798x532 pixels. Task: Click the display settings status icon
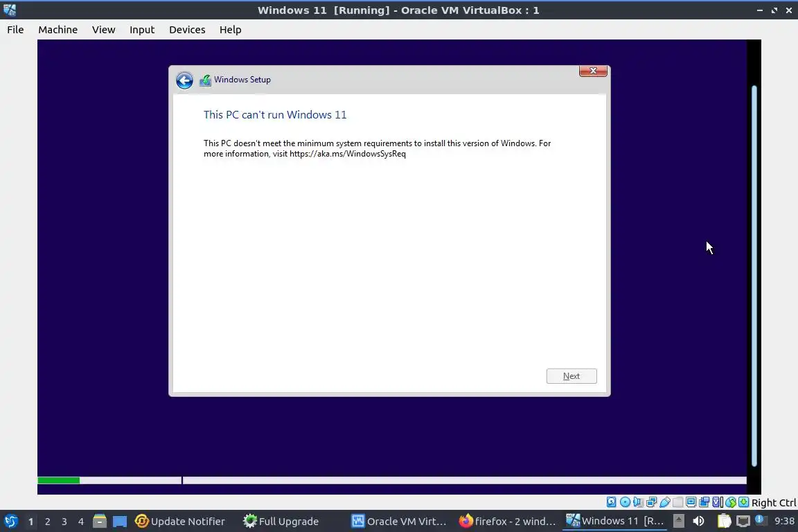[x=691, y=502]
